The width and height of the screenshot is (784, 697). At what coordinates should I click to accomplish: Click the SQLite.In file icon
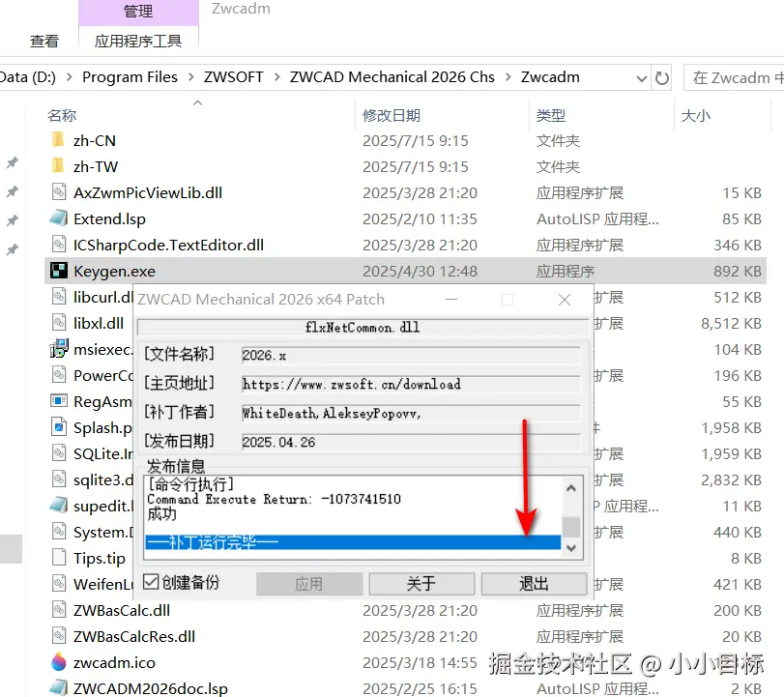pyautogui.click(x=59, y=453)
